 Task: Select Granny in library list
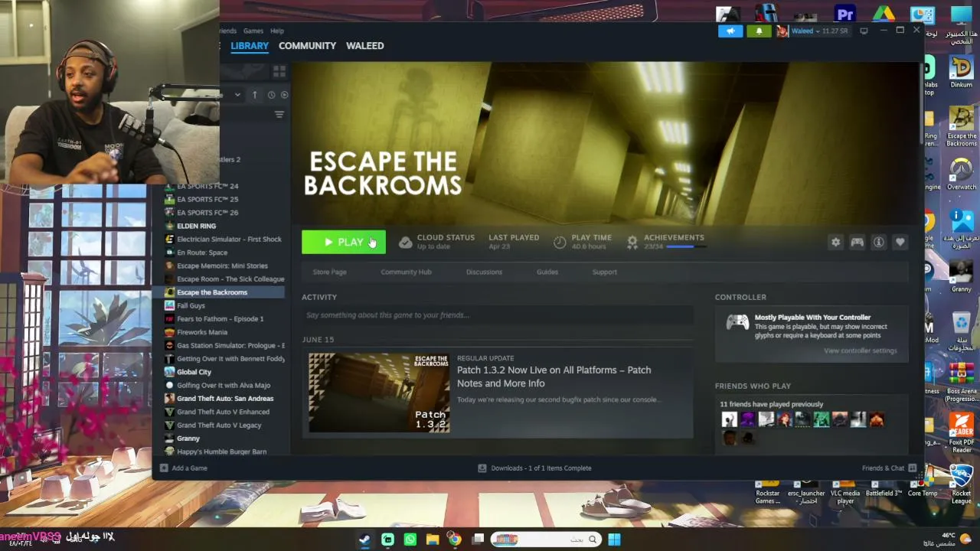188,439
